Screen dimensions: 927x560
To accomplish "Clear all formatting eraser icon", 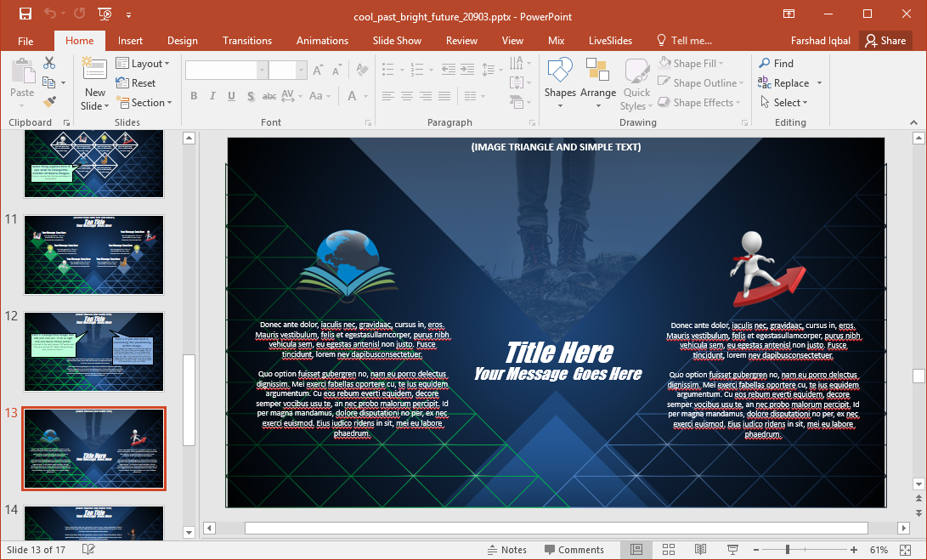I will coord(362,71).
